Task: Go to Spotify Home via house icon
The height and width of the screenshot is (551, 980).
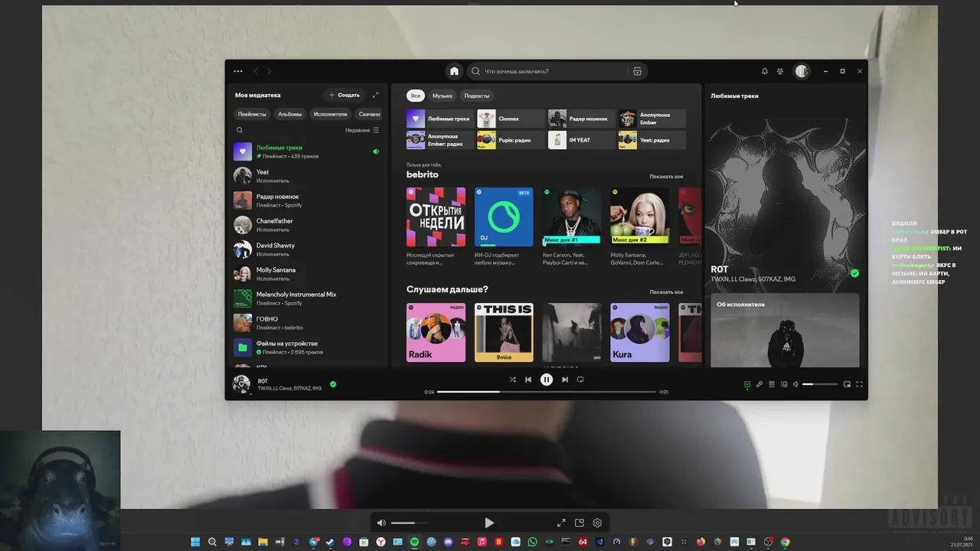Action: click(x=454, y=71)
